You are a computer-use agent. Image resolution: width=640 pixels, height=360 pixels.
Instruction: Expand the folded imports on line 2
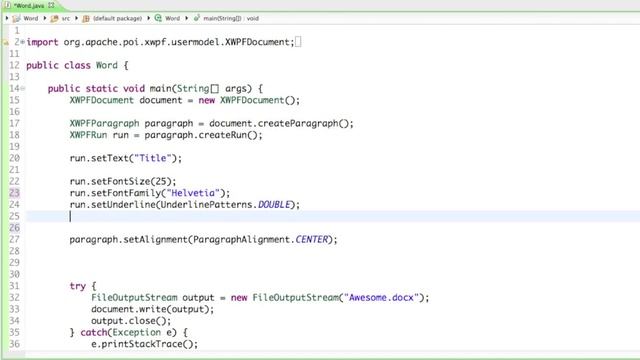click(x=22, y=42)
